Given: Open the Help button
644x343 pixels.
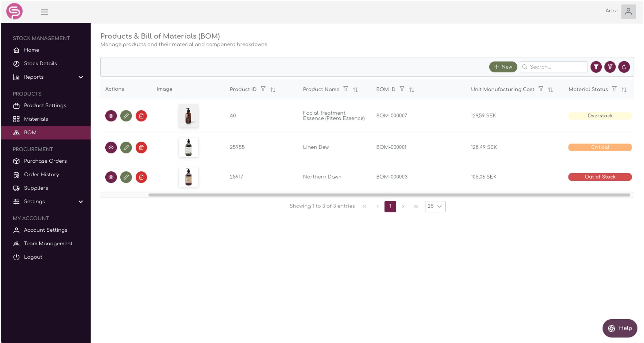Looking at the screenshot, I should (620, 328).
